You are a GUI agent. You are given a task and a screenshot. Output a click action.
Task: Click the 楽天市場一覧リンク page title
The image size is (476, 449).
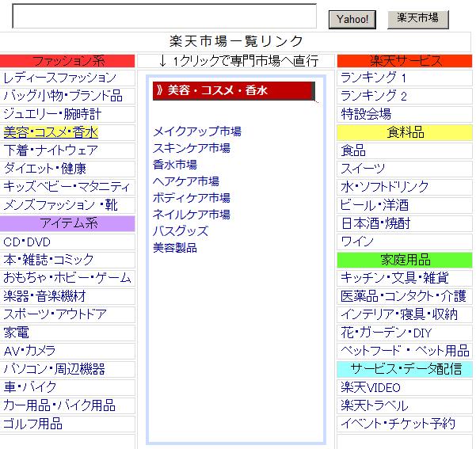pos(236,41)
